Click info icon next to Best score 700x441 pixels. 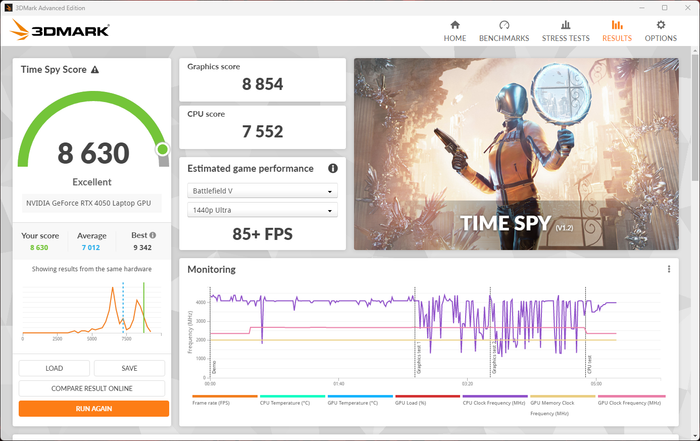153,235
